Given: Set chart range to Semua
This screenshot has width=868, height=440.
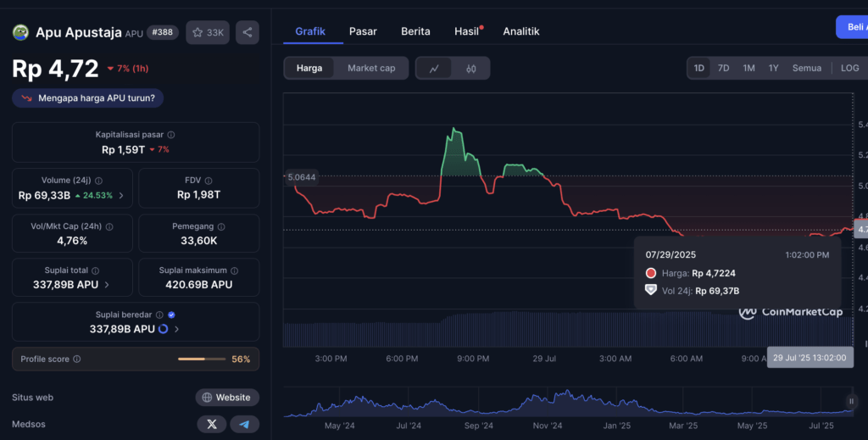Looking at the screenshot, I should point(807,68).
